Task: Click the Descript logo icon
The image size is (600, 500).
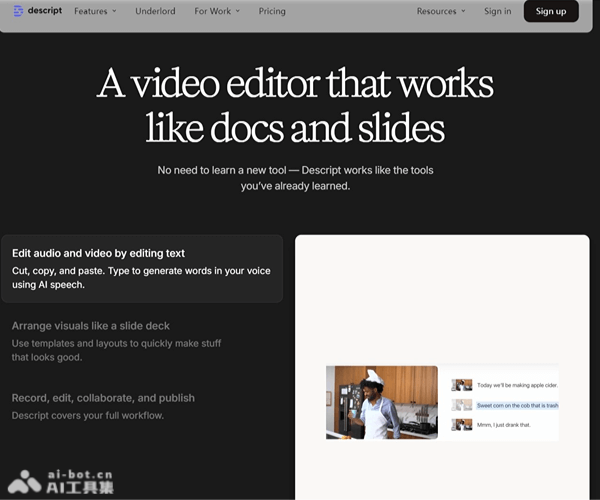Action: pyautogui.click(x=18, y=11)
